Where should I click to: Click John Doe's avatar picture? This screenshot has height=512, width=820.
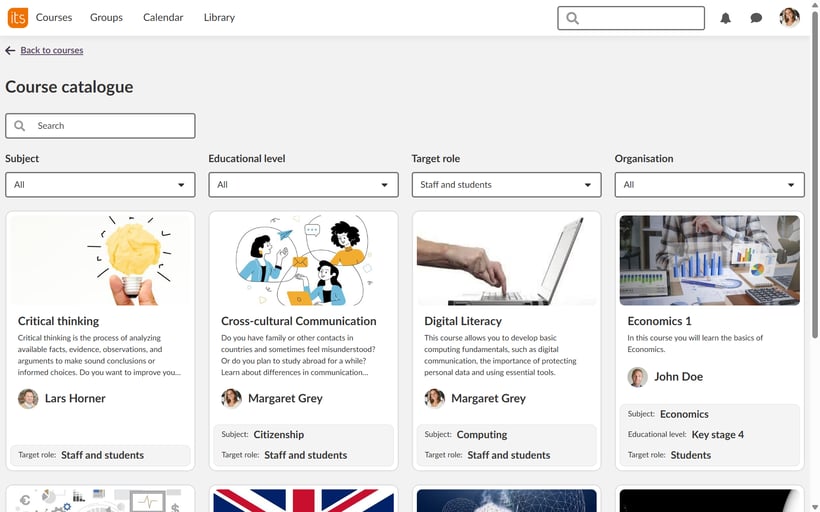(x=637, y=377)
